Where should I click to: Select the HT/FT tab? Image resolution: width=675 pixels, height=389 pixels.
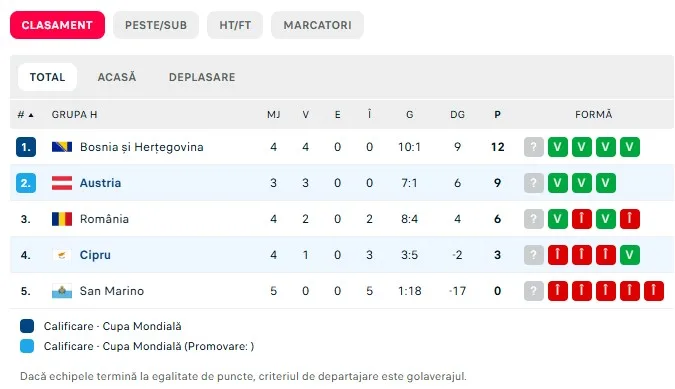click(x=235, y=25)
